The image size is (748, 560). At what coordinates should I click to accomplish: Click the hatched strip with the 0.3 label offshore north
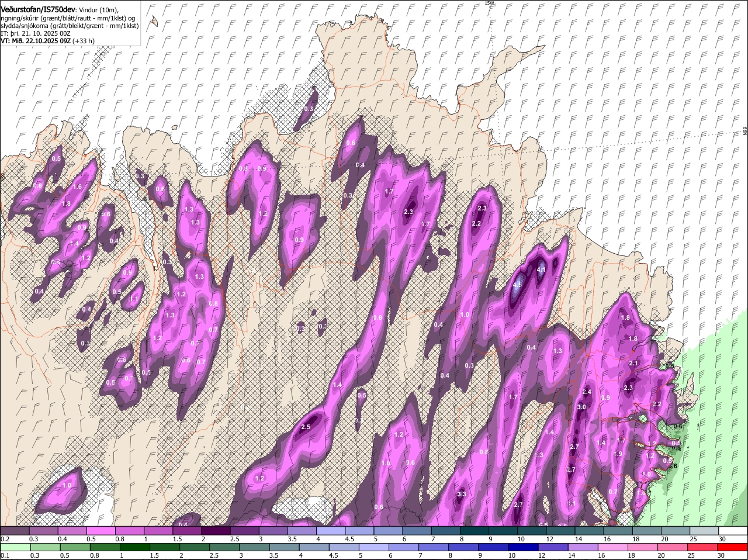pyautogui.click(x=309, y=108)
